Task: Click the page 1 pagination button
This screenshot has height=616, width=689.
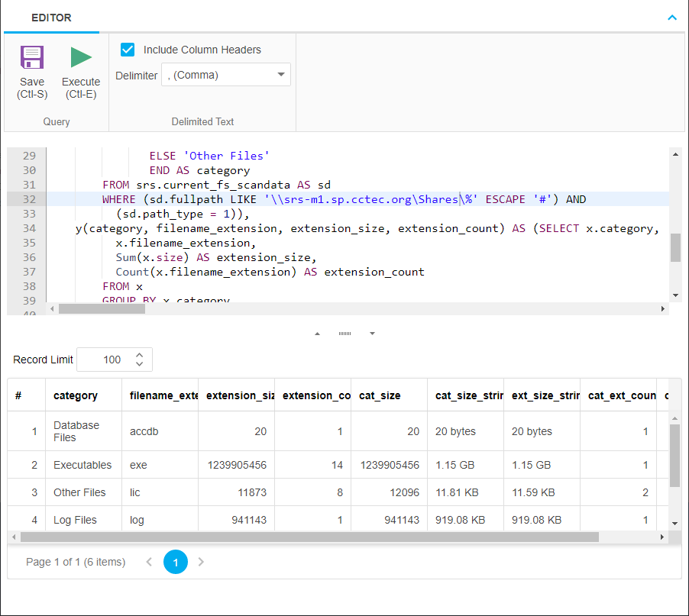Action: click(x=175, y=562)
